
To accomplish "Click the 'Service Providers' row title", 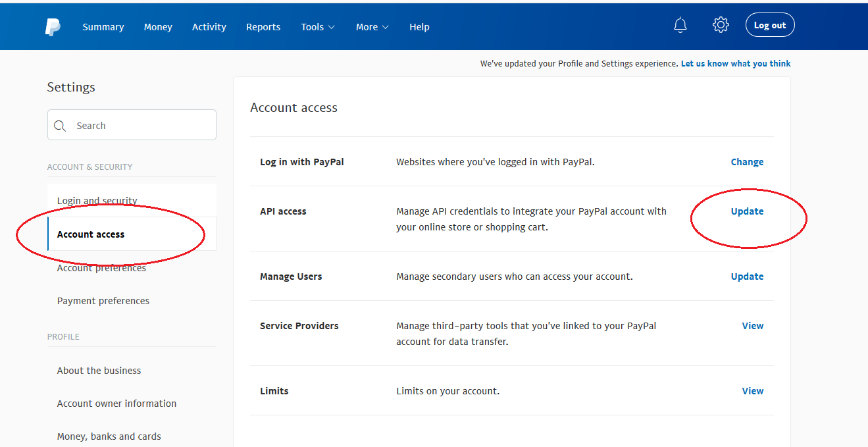I will (x=299, y=326).
